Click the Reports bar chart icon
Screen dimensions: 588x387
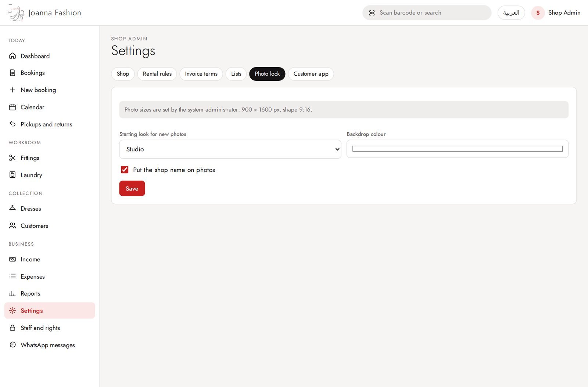(12, 293)
